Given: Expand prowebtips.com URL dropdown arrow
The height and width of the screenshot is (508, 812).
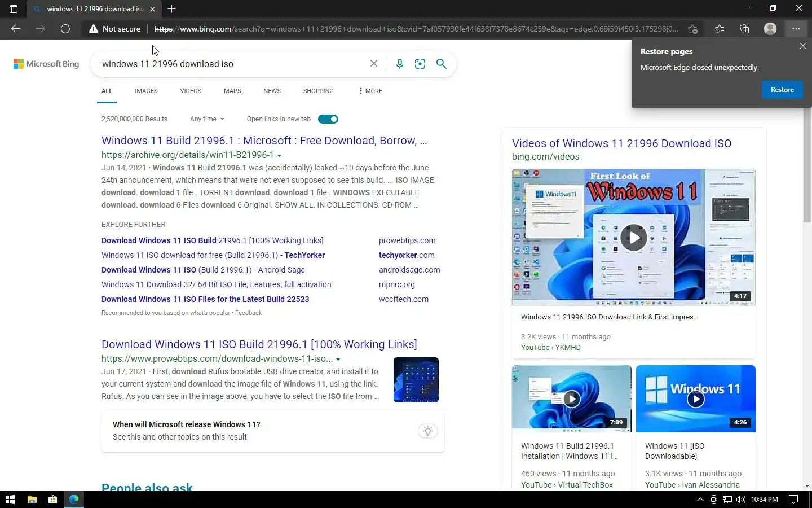Looking at the screenshot, I should coord(338,360).
